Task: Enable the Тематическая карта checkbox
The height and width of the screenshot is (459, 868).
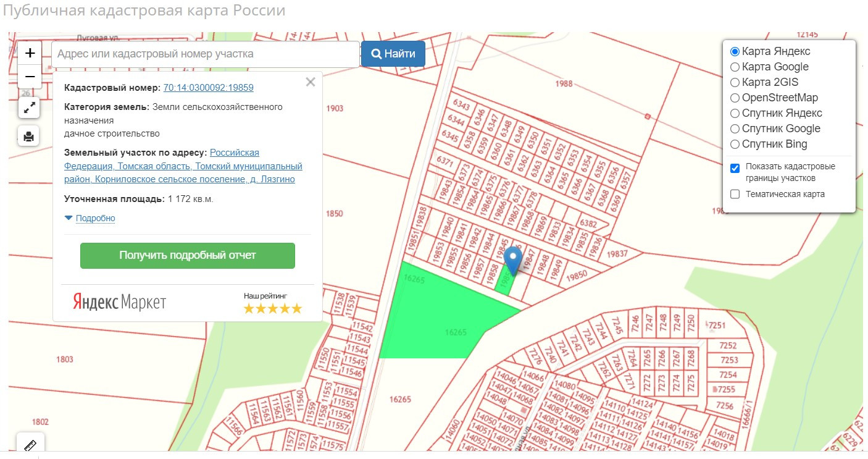Action: (735, 194)
